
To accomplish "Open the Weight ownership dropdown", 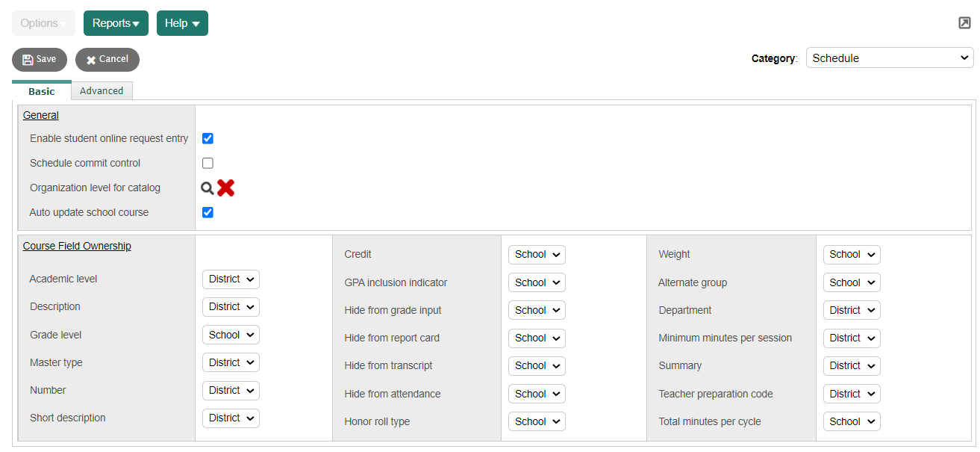I will click(x=851, y=254).
